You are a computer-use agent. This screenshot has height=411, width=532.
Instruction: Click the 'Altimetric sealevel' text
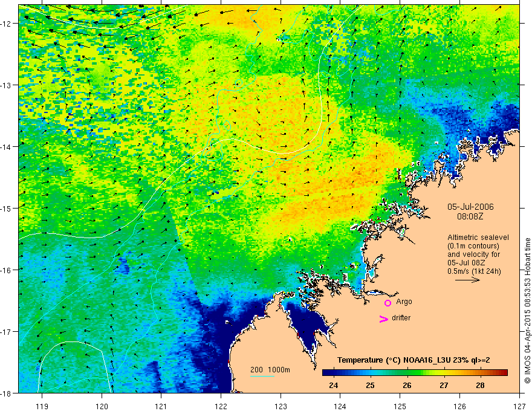478,238
